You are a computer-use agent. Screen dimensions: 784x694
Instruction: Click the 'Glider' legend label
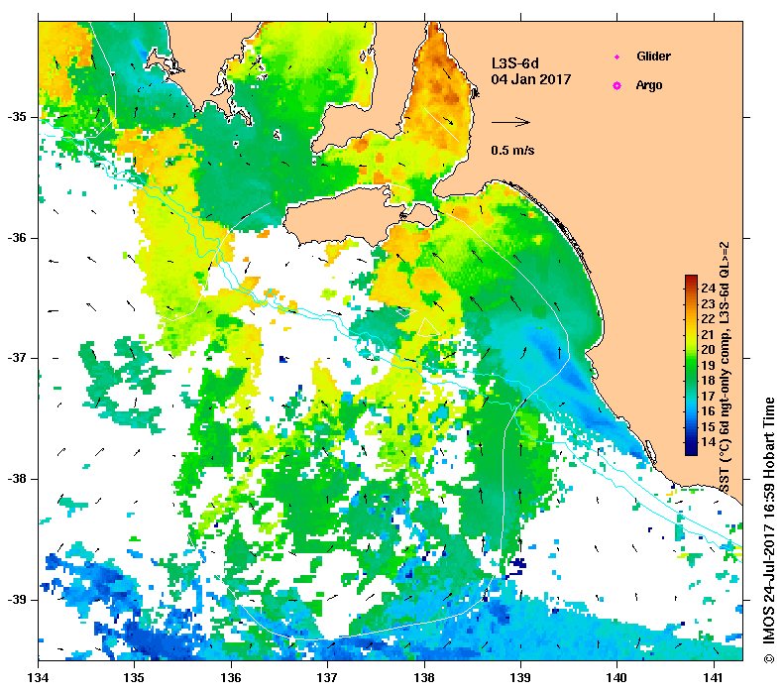click(653, 56)
